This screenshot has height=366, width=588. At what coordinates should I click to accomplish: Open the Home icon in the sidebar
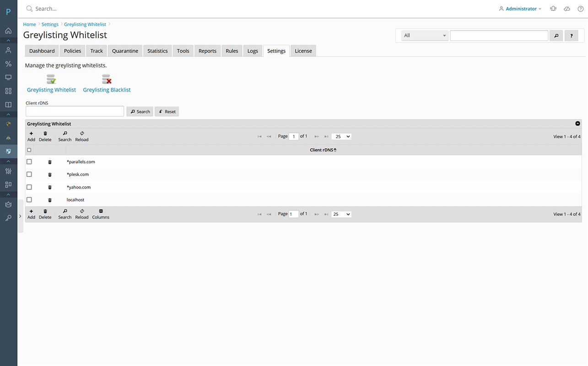(8, 31)
